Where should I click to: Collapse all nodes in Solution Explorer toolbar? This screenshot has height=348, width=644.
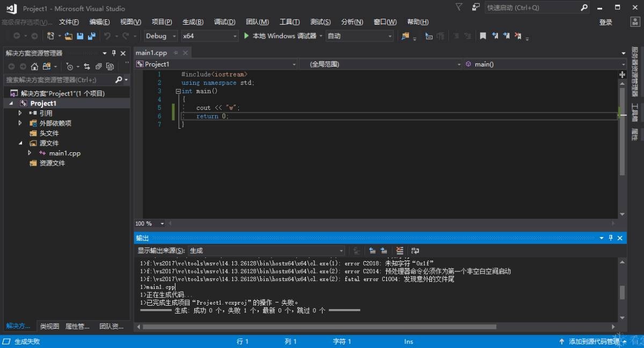click(x=98, y=66)
